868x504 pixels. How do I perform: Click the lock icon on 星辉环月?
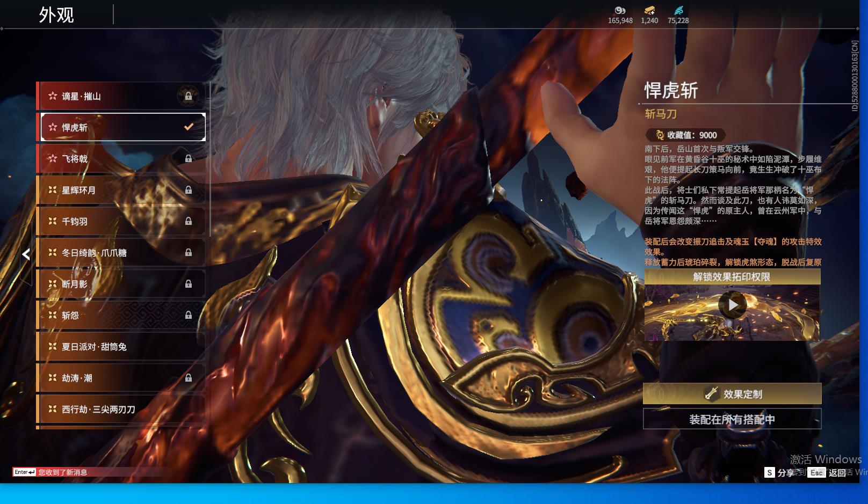coord(189,189)
